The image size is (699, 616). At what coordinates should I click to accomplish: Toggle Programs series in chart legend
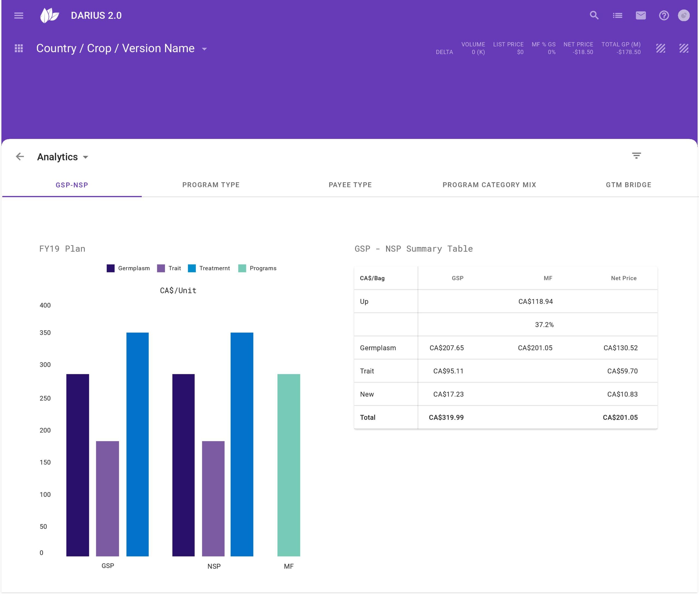[263, 268]
